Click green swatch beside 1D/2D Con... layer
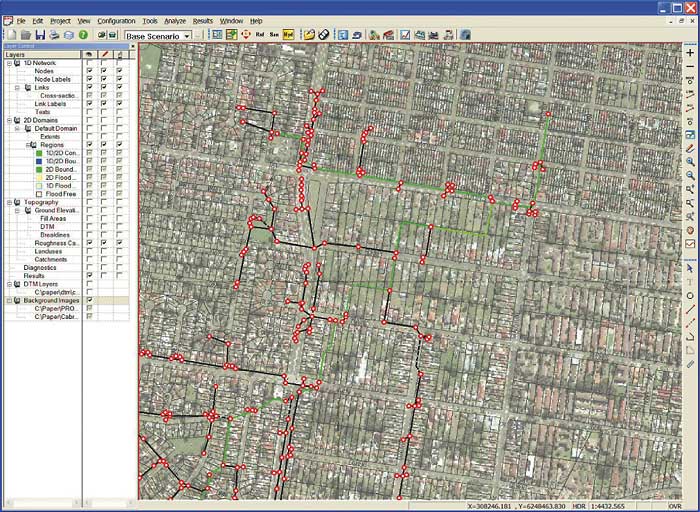 coord(39,153)
